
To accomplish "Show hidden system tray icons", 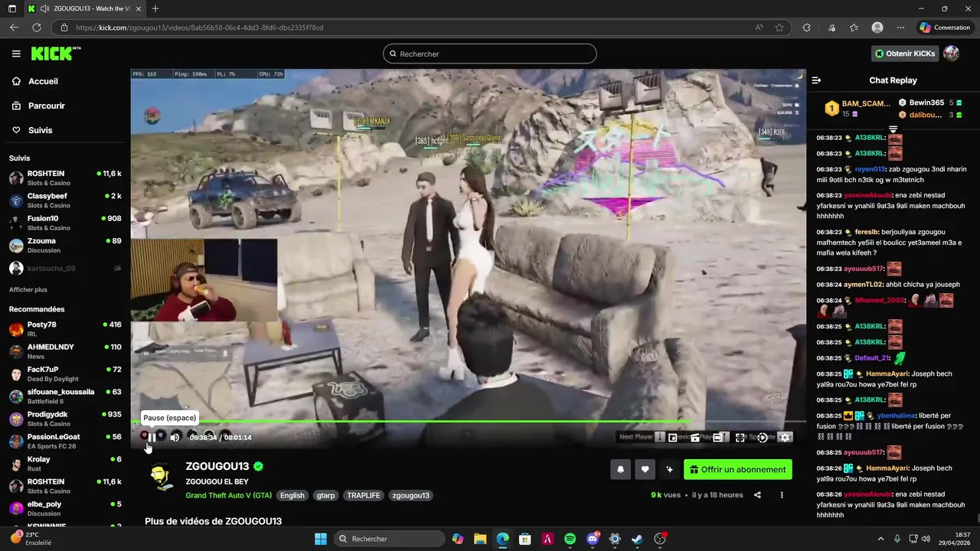I will pyautogui.click(x=880, y=539).
